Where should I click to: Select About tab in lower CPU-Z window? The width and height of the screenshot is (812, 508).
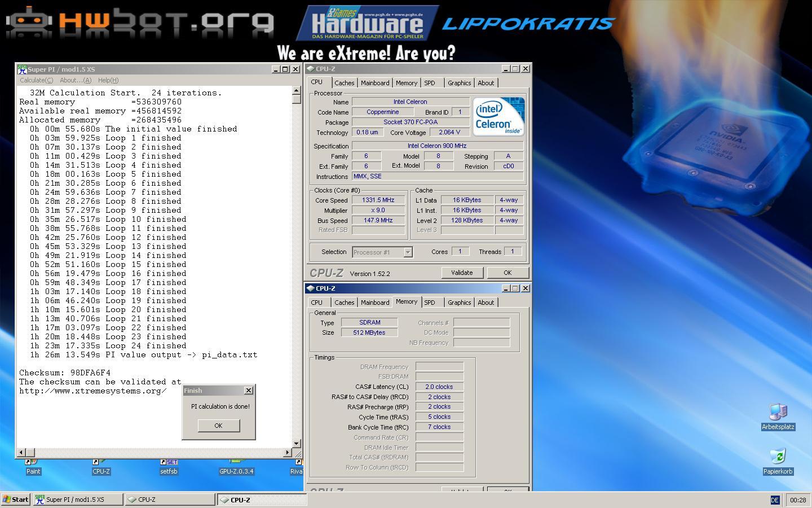pyautogui.click(x=486, y=303)
